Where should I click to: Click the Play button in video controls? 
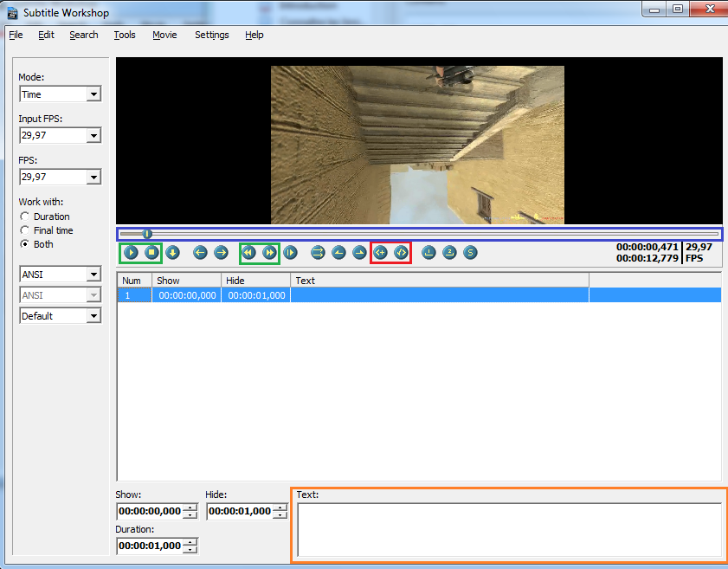(131, 253)
